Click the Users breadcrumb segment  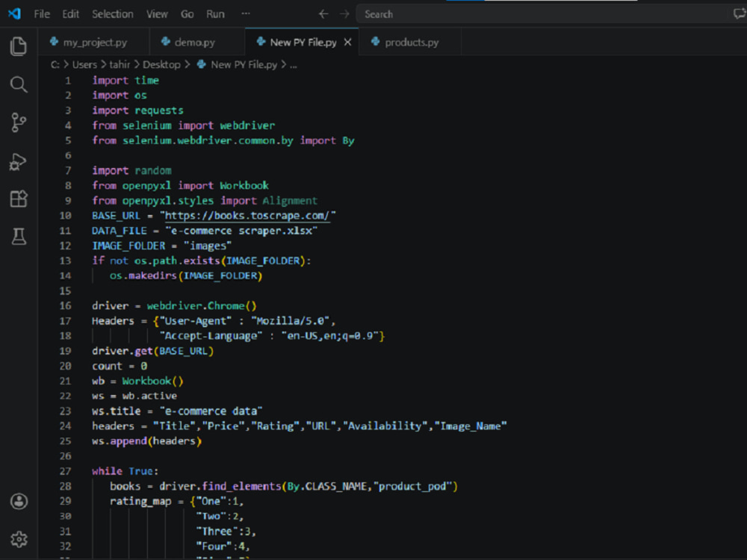tap(84, 65)
